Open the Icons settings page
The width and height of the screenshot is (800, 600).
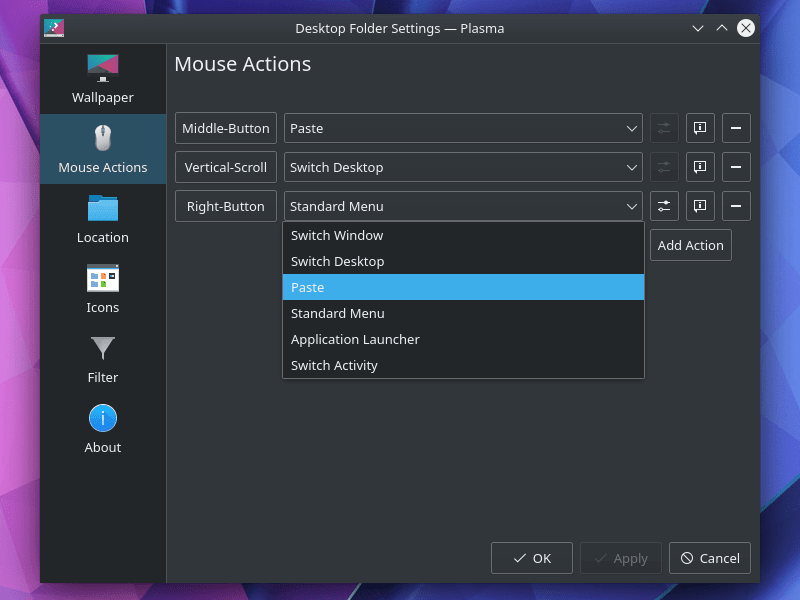(102, 289)
